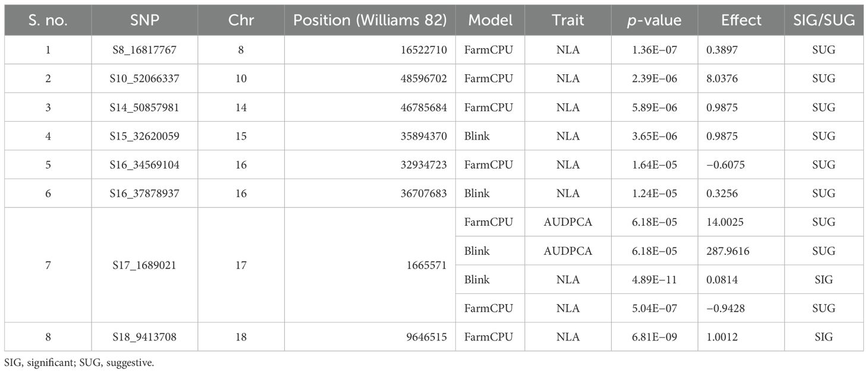Select the Position (Williams 82) header
868x373 pixels.
(370, 21)
